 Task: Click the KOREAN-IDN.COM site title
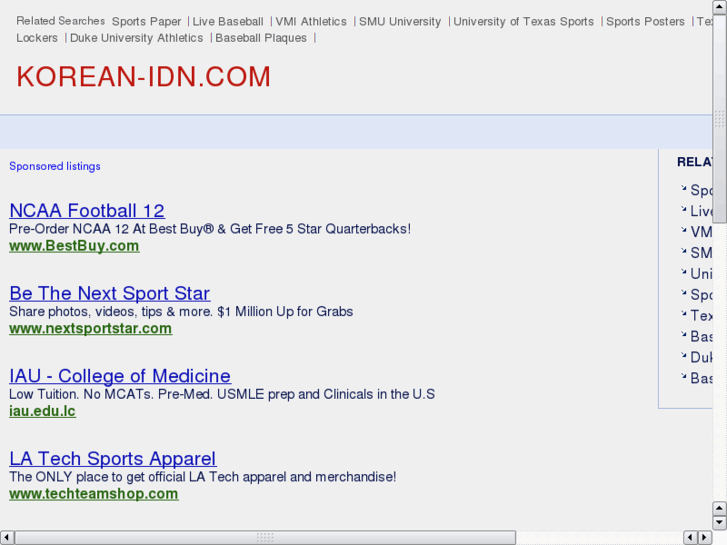(144, 77)
